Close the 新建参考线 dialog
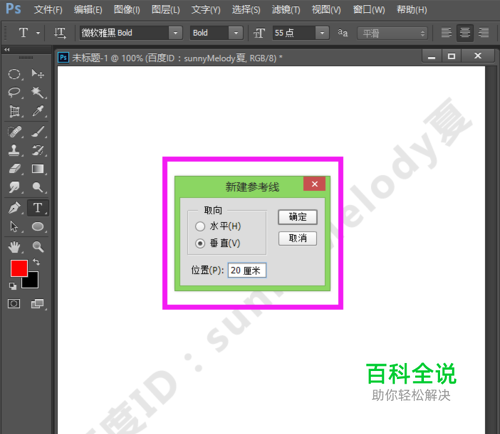 click(314, 184)
